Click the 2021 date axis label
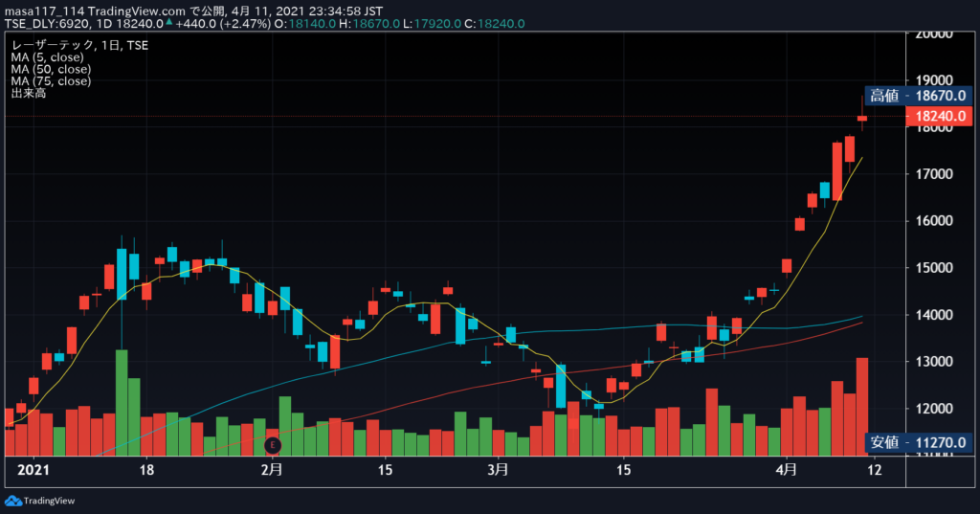980x514 pixels. [x=33, y=470]
